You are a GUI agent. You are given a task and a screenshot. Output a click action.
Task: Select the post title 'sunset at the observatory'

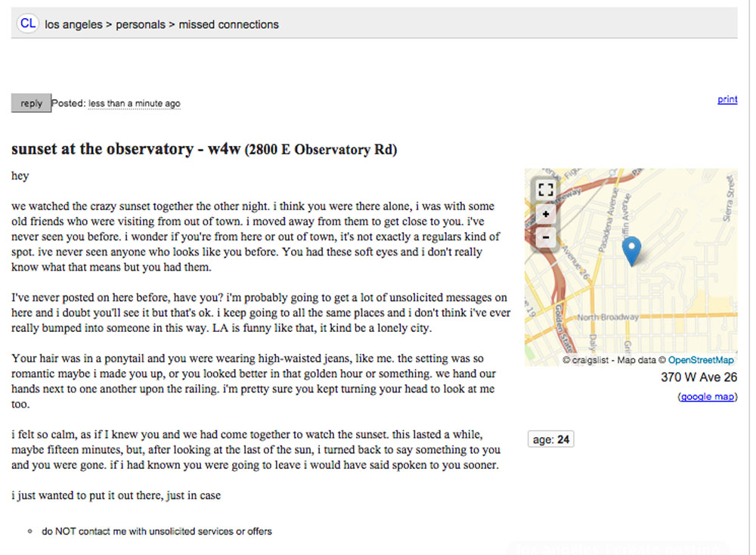pos(102,149)
